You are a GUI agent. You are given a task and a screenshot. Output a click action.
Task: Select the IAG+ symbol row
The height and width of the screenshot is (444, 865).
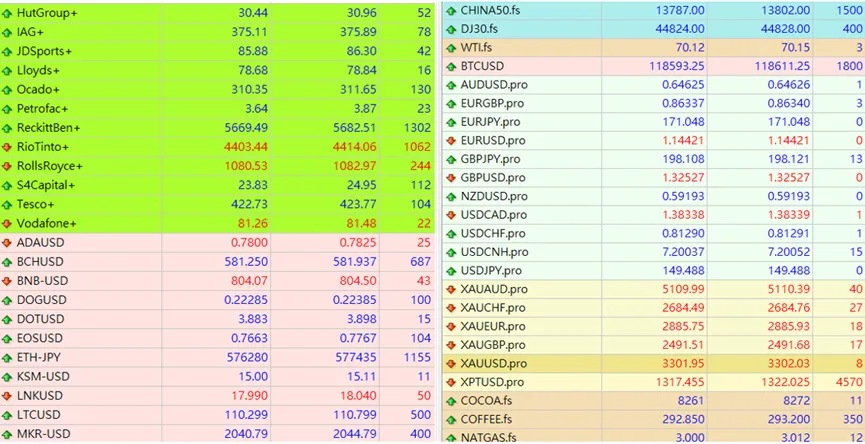217,33
